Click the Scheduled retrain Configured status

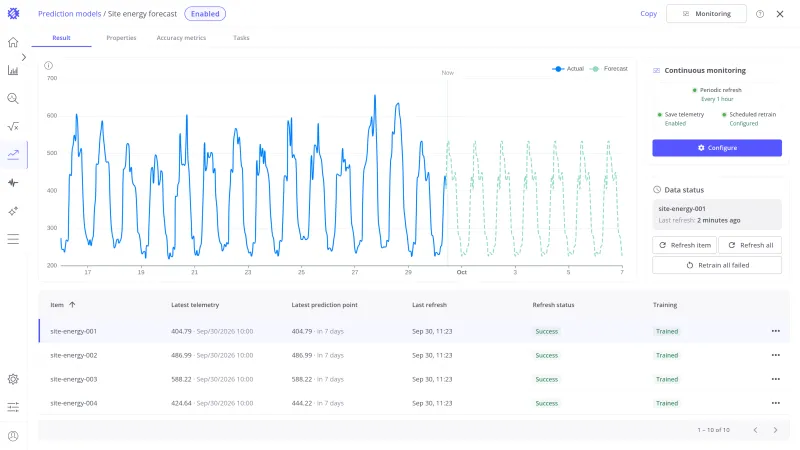(x=749, y=119)
